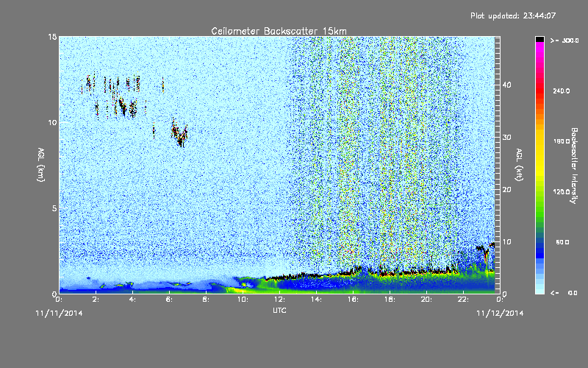This screenshot has width=588, height=368.
Task: Select the start date "11/11/2014"
Action: tap(59, 314)
